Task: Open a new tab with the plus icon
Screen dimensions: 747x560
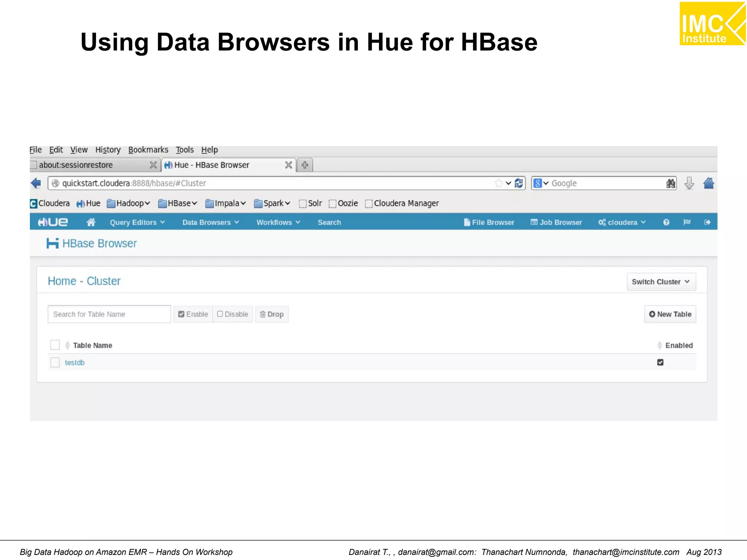Action: [x=305, y=165]
